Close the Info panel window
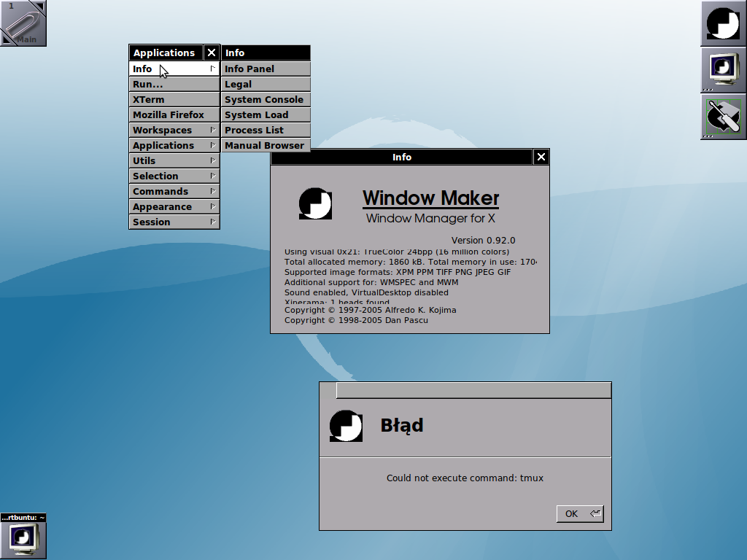 pyautogui.click(x=541, y=157)
